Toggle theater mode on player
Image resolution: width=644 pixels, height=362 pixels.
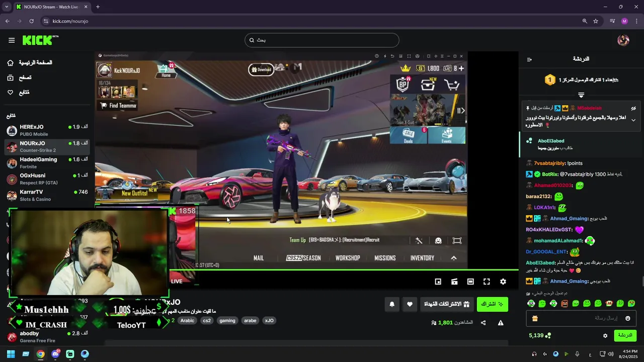[470, 282]
